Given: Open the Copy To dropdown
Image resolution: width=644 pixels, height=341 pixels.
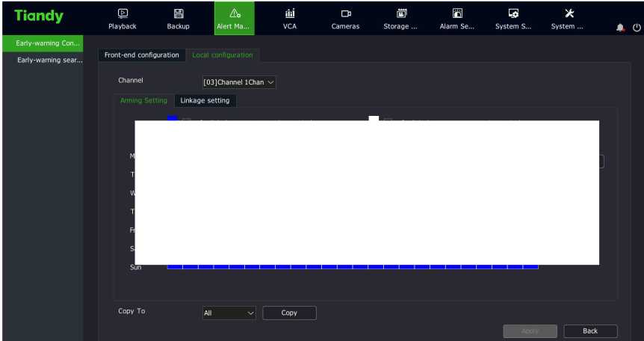Looking at the screenshot, I should pyautogui.click(x=229, y=313).
